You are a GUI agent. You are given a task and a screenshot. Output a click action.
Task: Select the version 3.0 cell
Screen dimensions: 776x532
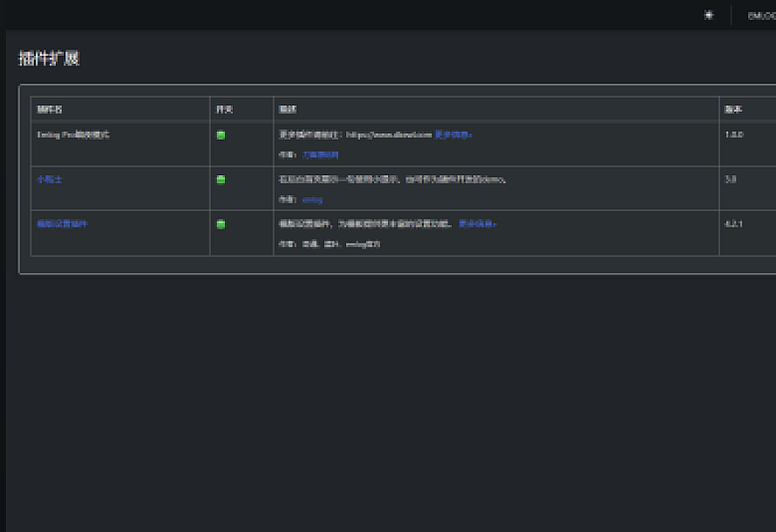point(731,180)
